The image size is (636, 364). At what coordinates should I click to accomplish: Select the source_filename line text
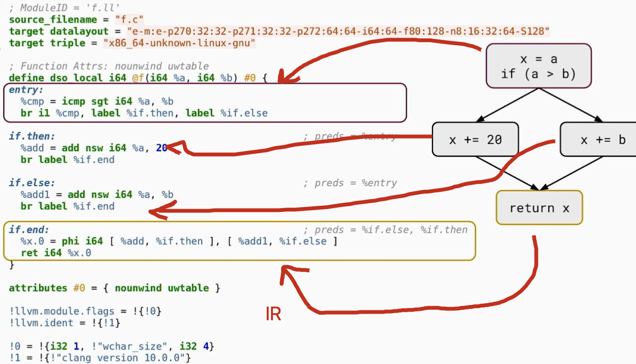[77, 20]
